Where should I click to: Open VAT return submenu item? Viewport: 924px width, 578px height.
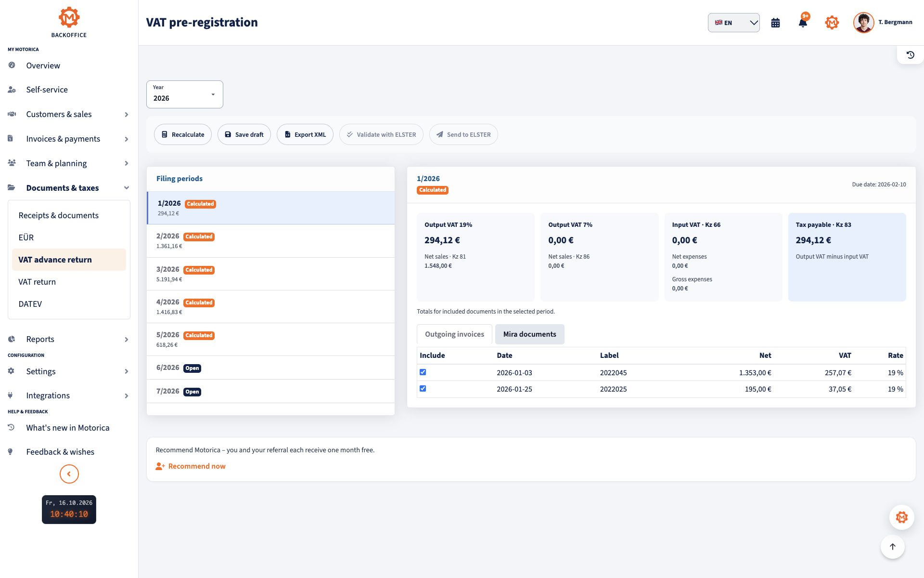[69, 282]
